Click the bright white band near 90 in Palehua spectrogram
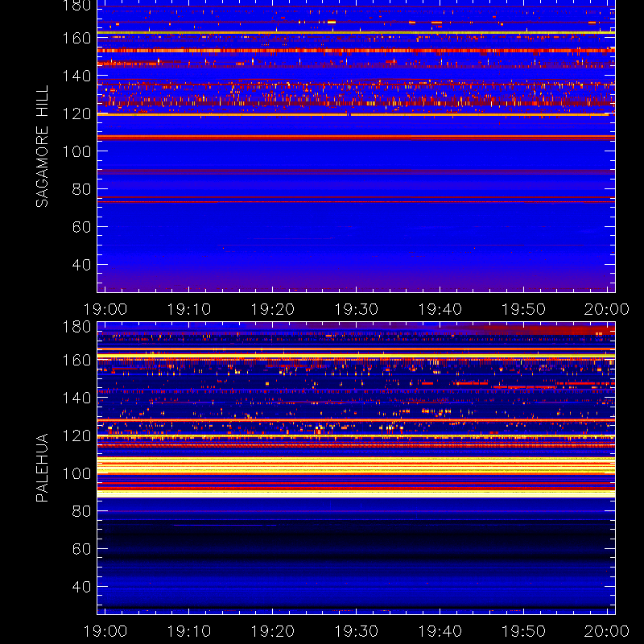Viewport: 644px width, 644px height. (356, 494)
